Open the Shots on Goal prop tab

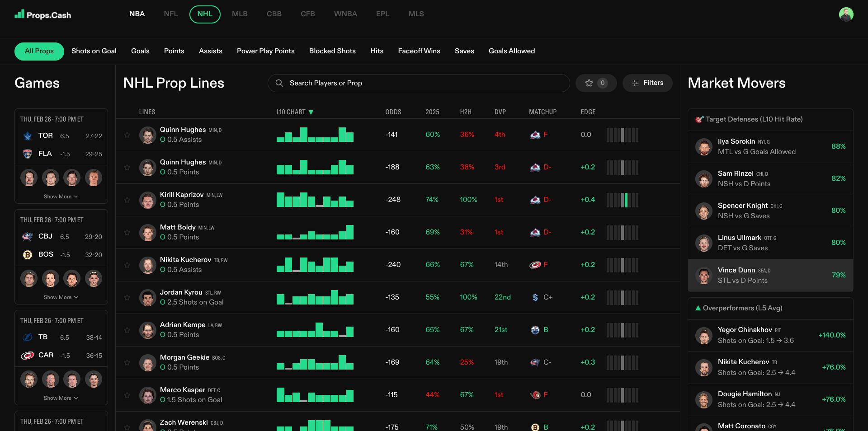94,51
